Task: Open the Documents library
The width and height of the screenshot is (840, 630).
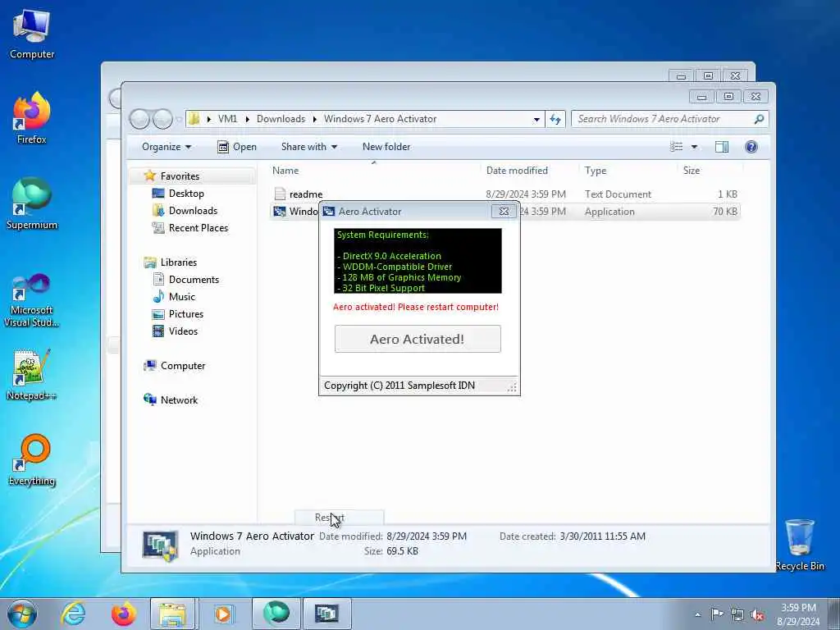Action: point(194,280)
